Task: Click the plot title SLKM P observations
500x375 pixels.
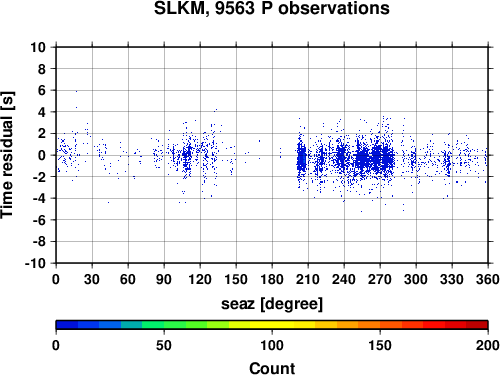Action: click(271, 8)
